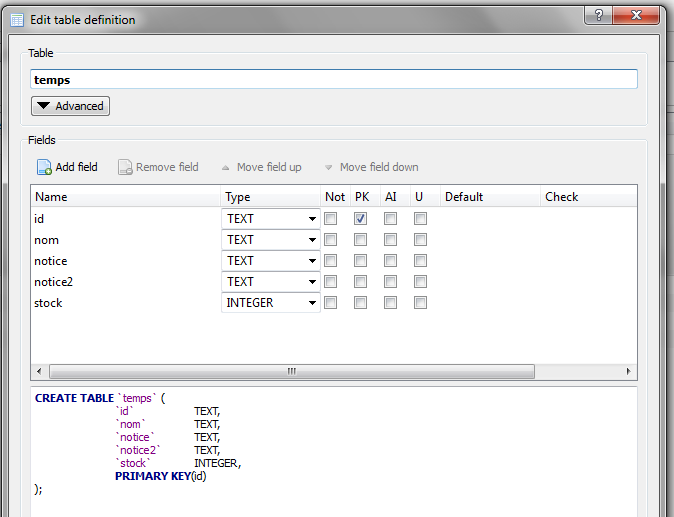Image resolution: width=674 pixels, height=517 pixels.
Task: Click the fields list right scroll arrow
Action: 629,371
